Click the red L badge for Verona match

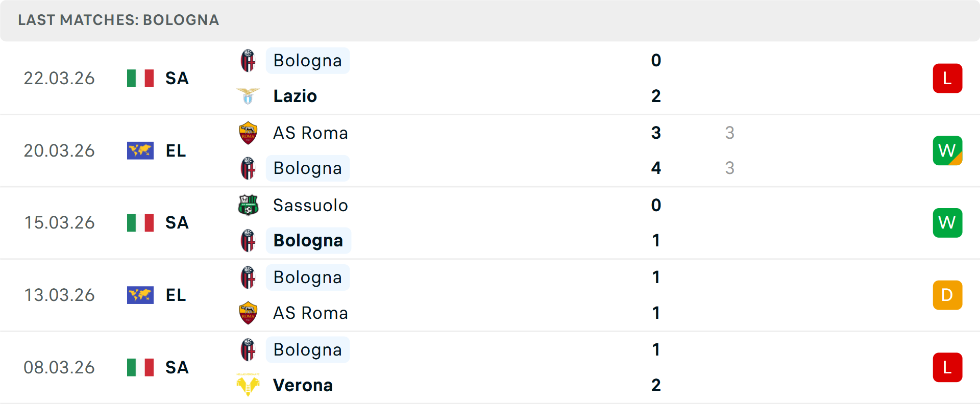(947, 367)
